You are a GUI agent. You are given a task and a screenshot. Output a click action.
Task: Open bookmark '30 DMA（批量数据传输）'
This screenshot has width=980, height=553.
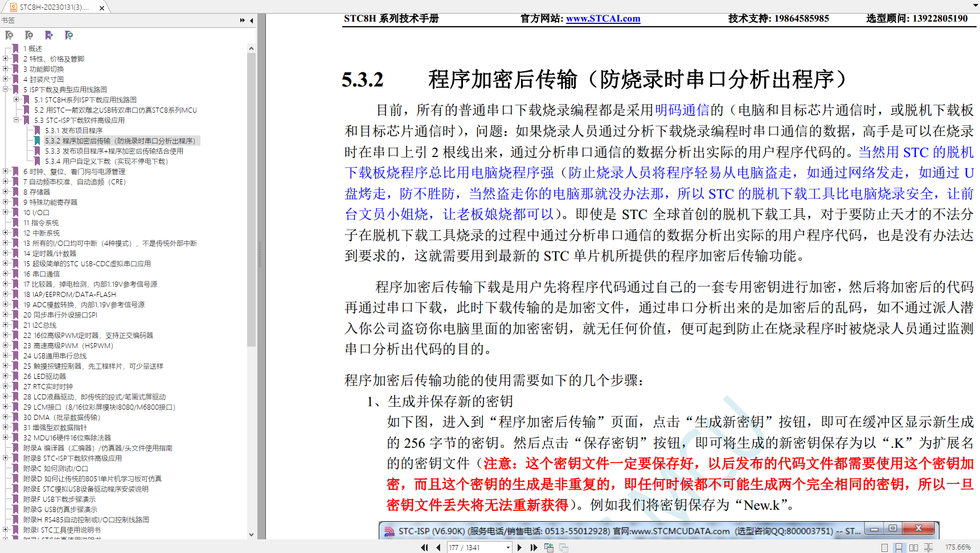[61, 417]
